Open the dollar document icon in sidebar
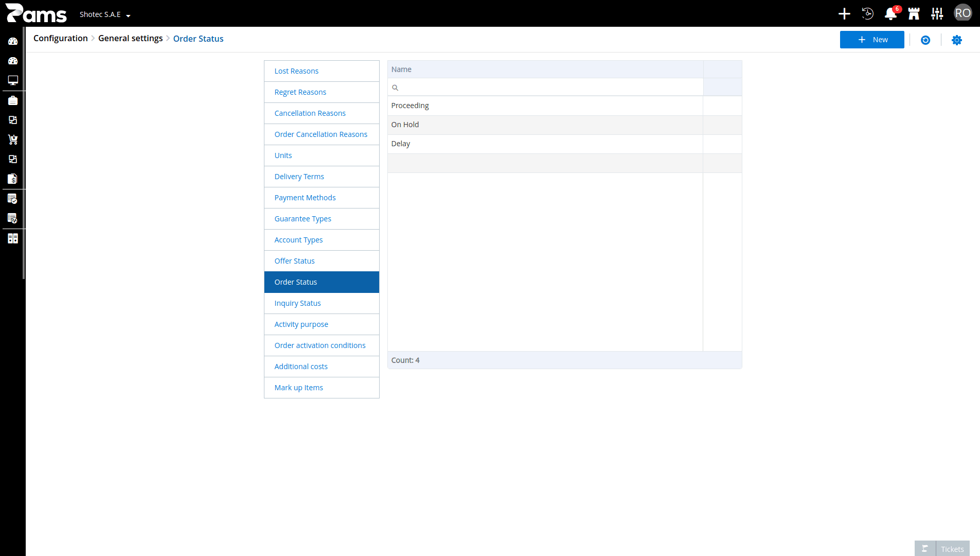This screenshot has width=980, height=556. pos(13,179)
